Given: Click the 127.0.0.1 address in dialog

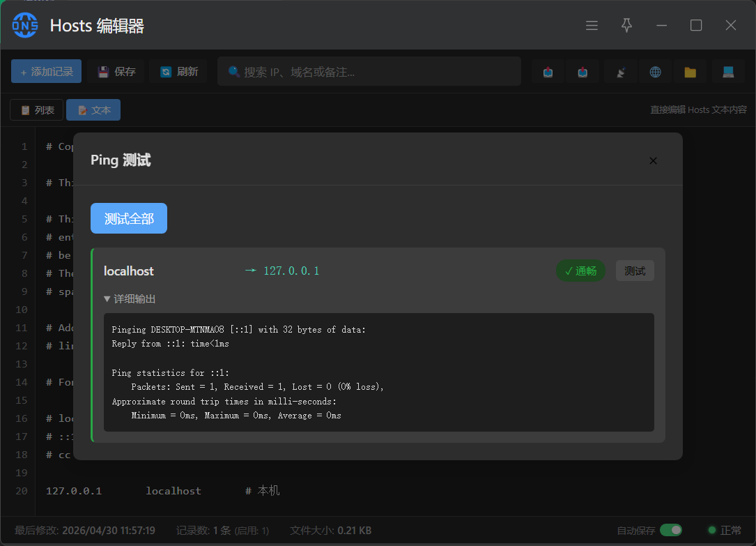Looking at the screenshot, I should click(x=291, y=271).
